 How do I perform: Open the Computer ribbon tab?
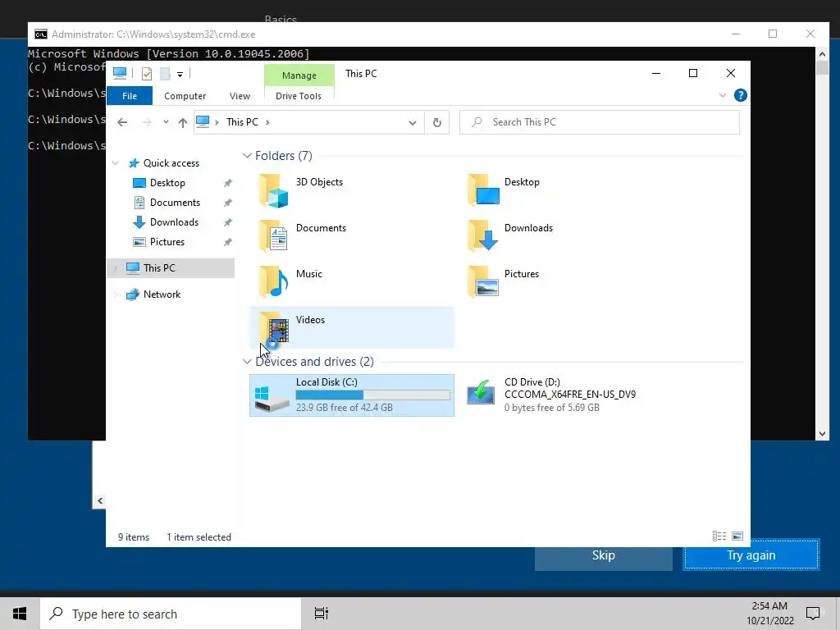point(185,96)
